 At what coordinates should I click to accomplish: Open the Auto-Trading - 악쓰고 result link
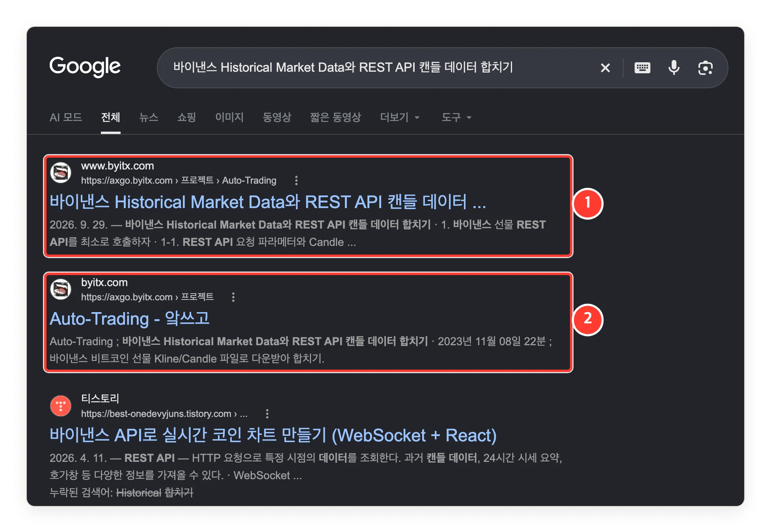pyautogui.click(x=130, y=318)
